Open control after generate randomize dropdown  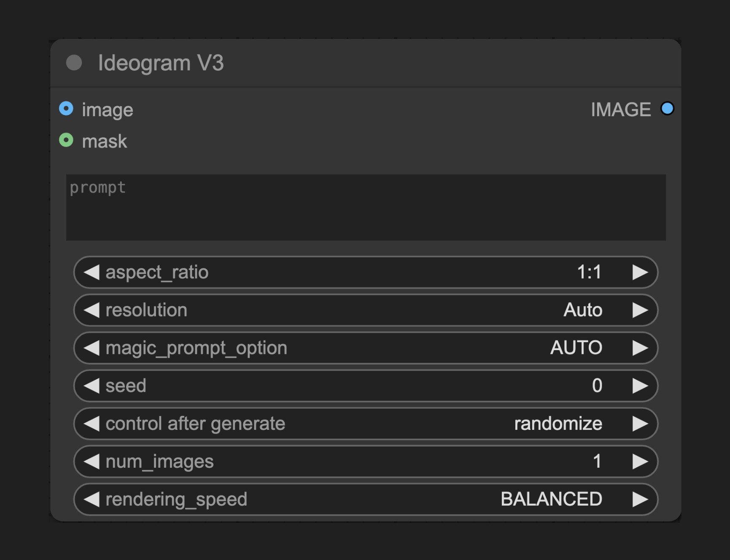point(366,423)
